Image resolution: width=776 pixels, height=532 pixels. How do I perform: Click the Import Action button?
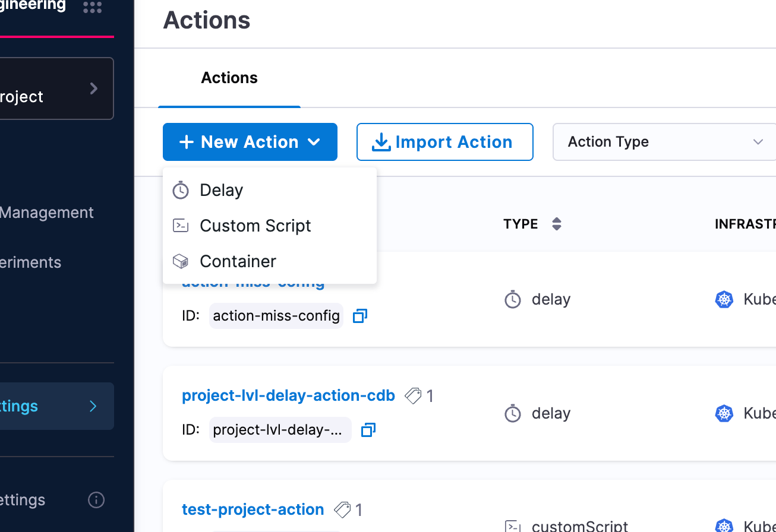(x=444, y=142)
